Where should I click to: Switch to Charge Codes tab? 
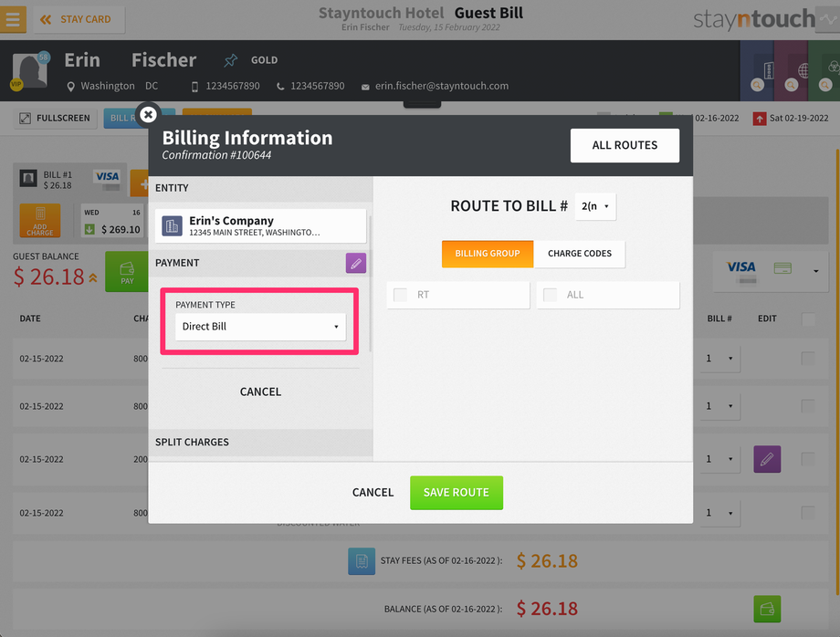click(580, 254)
